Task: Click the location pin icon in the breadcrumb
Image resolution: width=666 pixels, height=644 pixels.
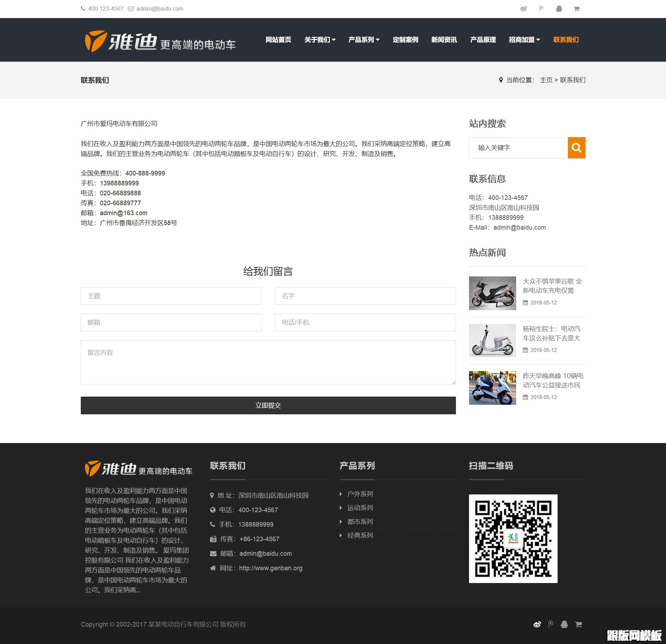Action: 500,80
